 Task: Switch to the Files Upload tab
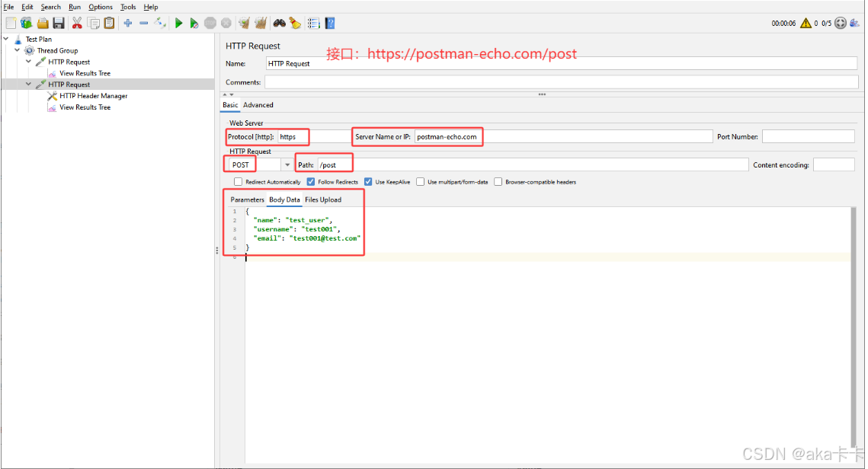point(322,199)
